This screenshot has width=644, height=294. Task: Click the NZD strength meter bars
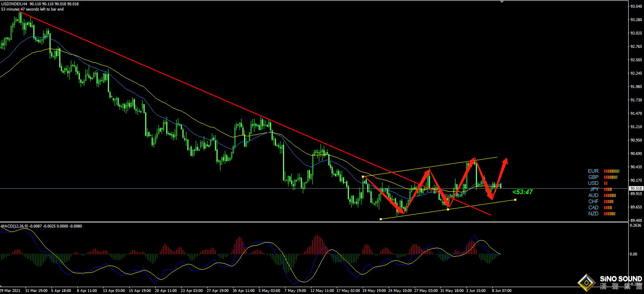[x=610, y=214]
